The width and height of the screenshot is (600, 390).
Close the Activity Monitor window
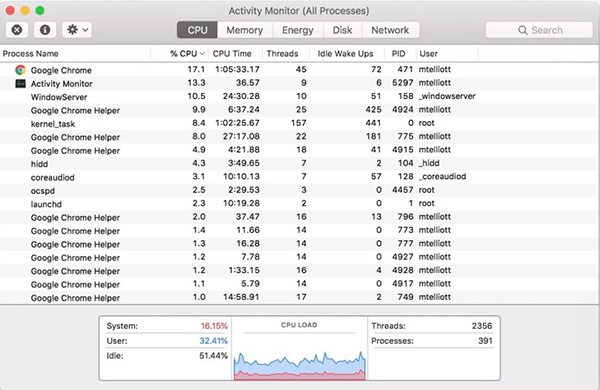point(10,10)
